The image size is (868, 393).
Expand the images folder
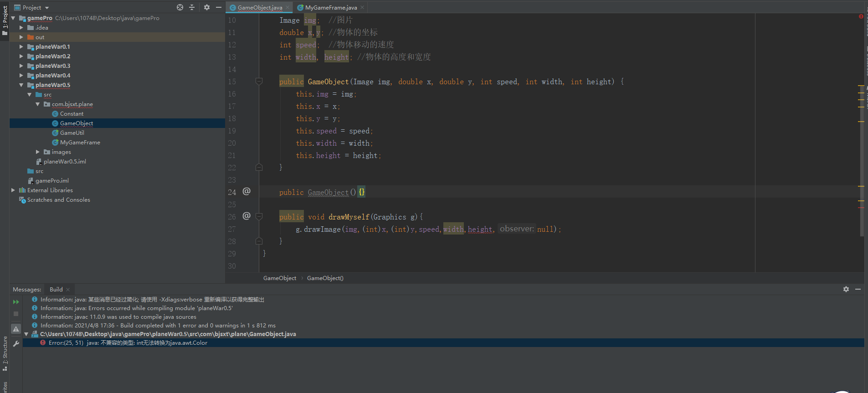pyautogui.click(x=38, y=152)
